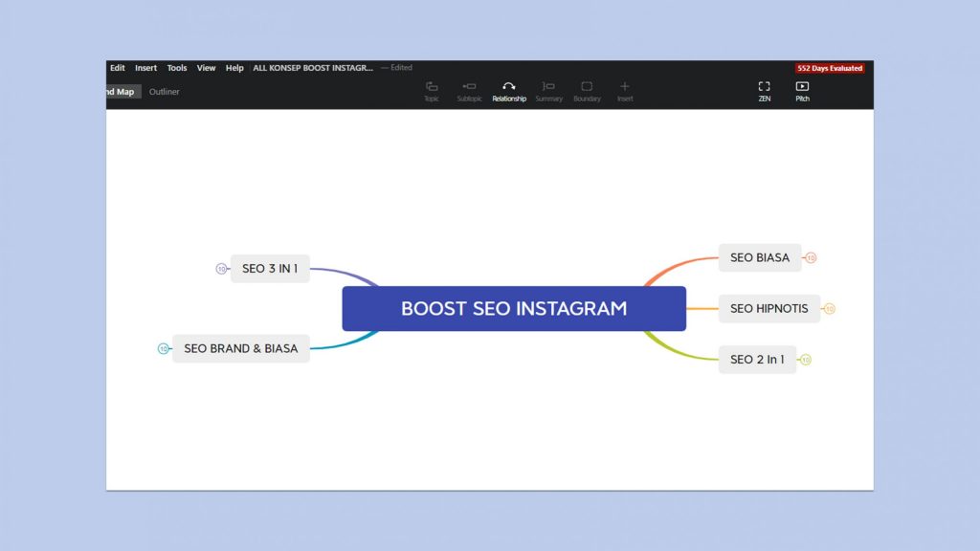Viewport: 980px width, 551px height.
Task: Insert a Summary via toolbar
Action: (x=548, y=91)
